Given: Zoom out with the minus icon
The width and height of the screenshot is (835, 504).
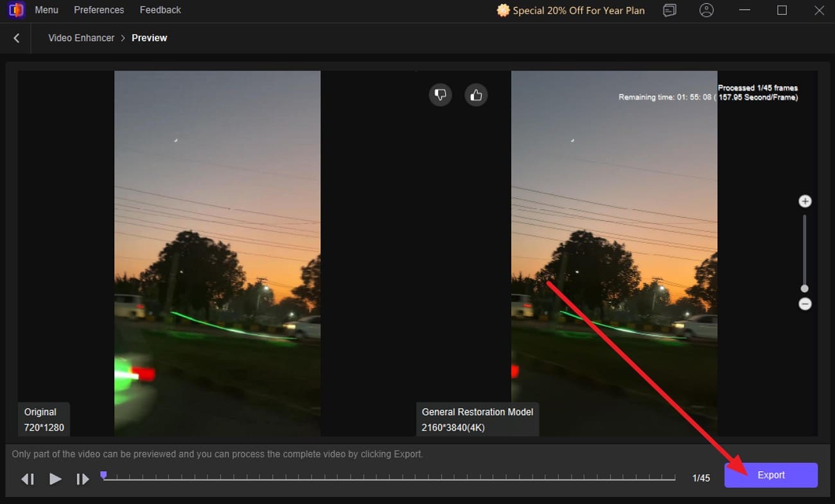Looking at the screenshot, I should click(805, 304).
